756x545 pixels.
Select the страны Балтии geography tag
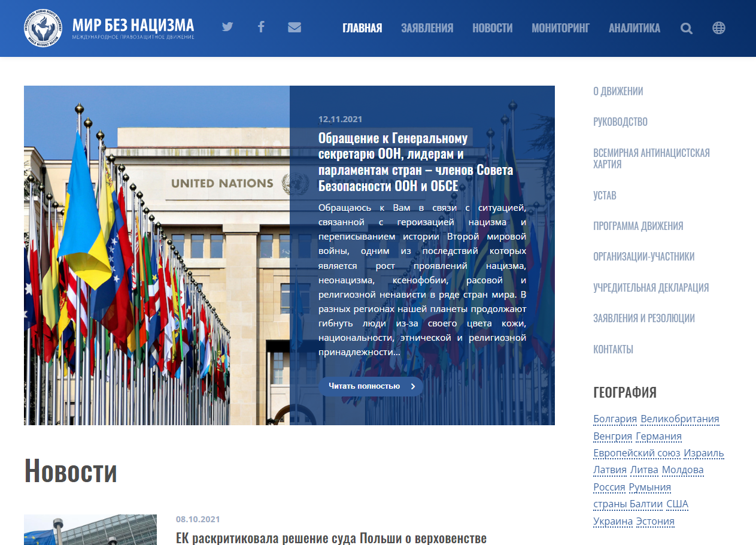pos(628,504)
